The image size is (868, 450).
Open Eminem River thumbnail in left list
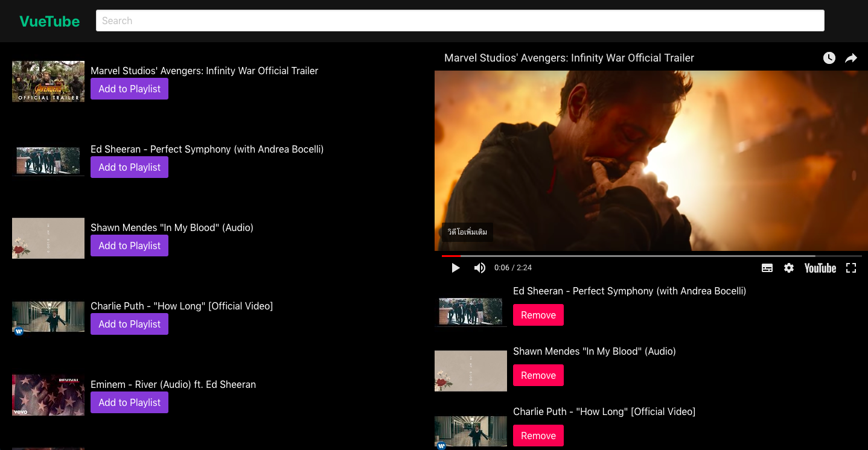[x=48, y=395]
